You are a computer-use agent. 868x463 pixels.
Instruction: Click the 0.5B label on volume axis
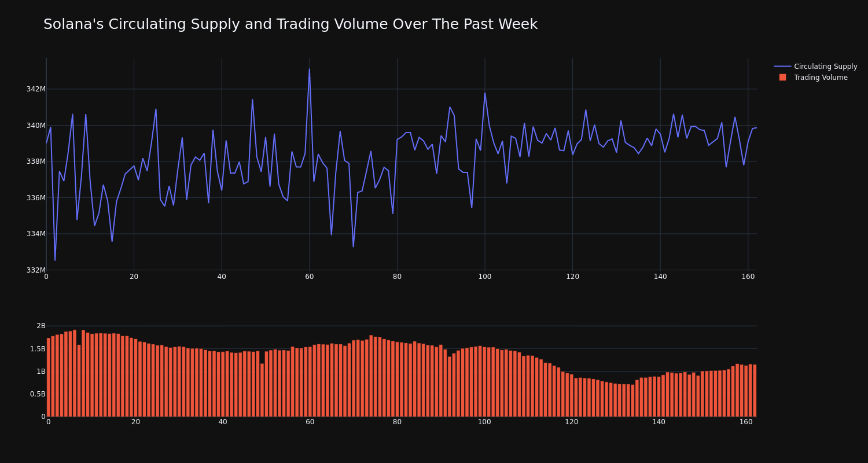pyautogui.click(x=38, y=394)
